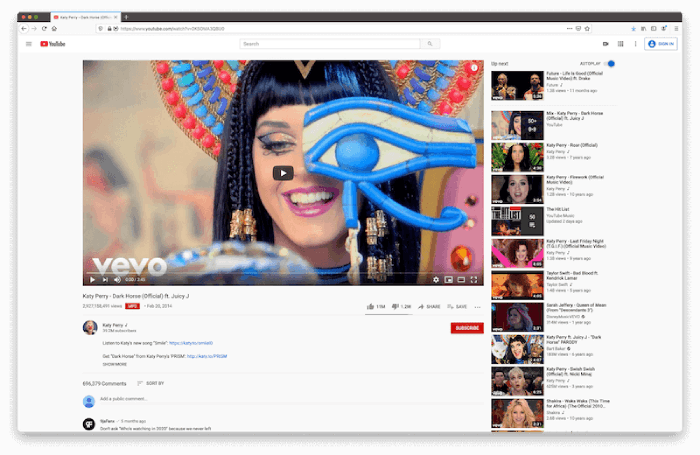Open Sarah Jeffery - Queen of Mean thumbnail
Image resolution: width=700 pixels, height=455 pixels.
pos(517,317)
